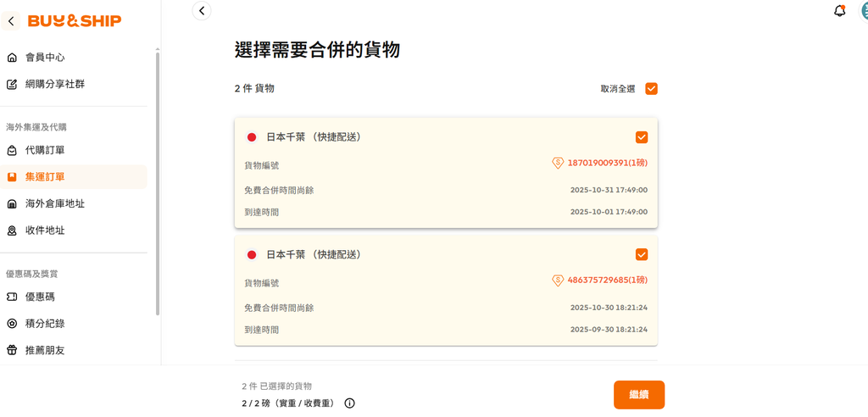Viewport: 868px width, 417px height.
Task: Open 積分紀錄 points history
Action: pos(45,324)
